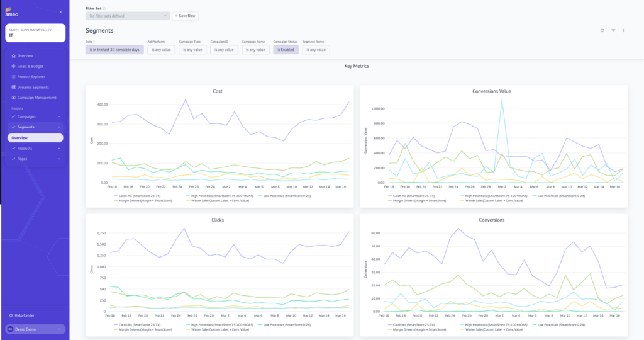Open the three-dot more options menu
This screenshot has height=340, width=644.
623,30
